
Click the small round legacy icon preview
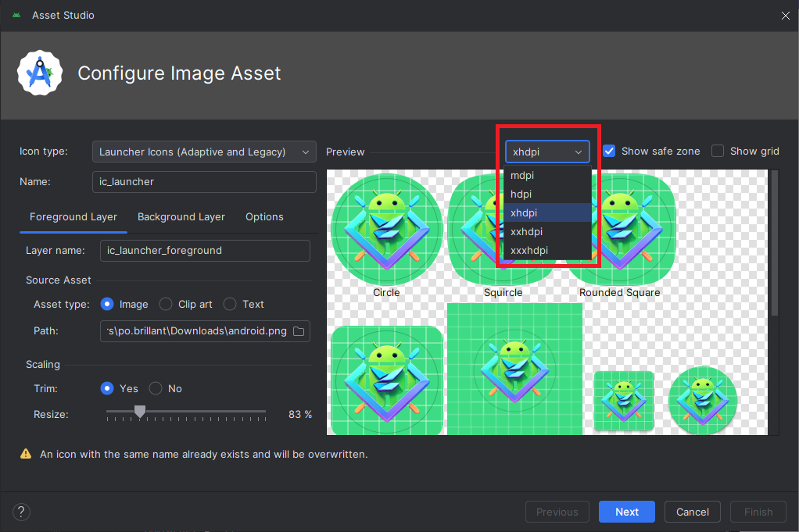[x=703, y=400]
